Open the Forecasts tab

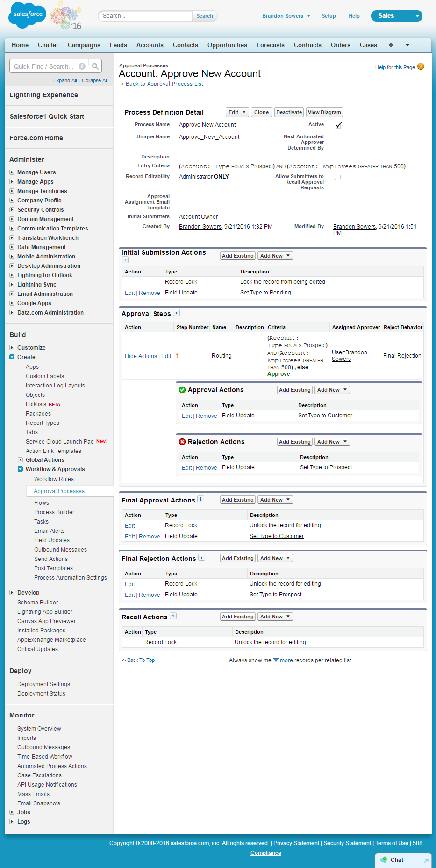(x=271, y=45)
